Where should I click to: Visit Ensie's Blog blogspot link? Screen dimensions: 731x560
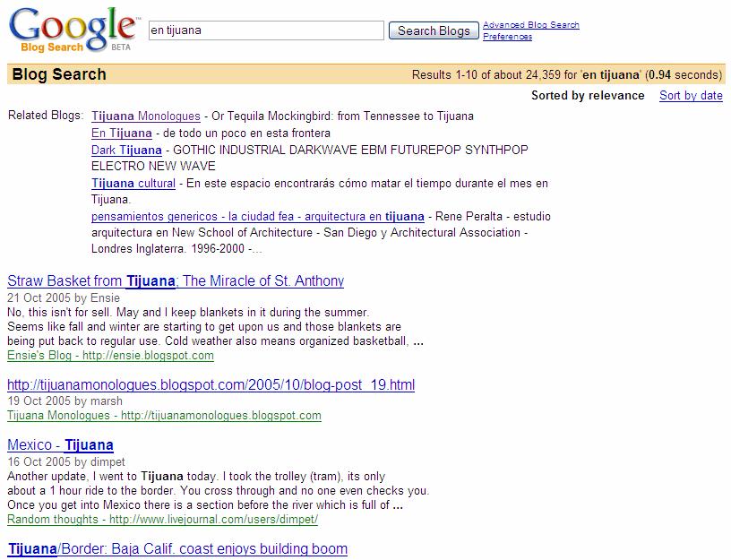(110, 356)
